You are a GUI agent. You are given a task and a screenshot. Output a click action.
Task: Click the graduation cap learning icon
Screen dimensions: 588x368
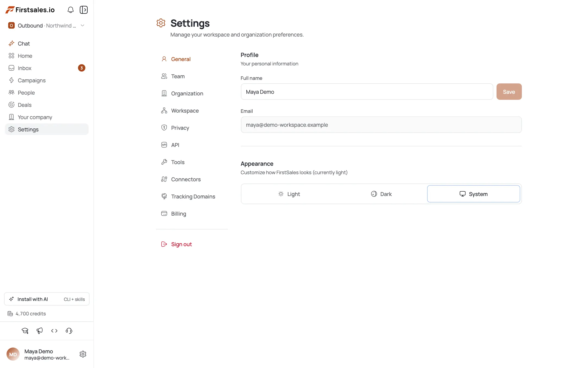tap(25, 331)
